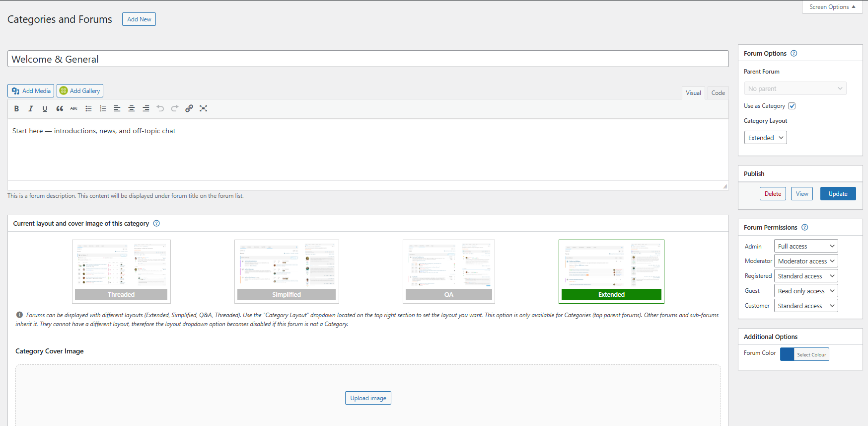
Task: Uncheck the Use as Category checkbox
Action: [792, 106]
